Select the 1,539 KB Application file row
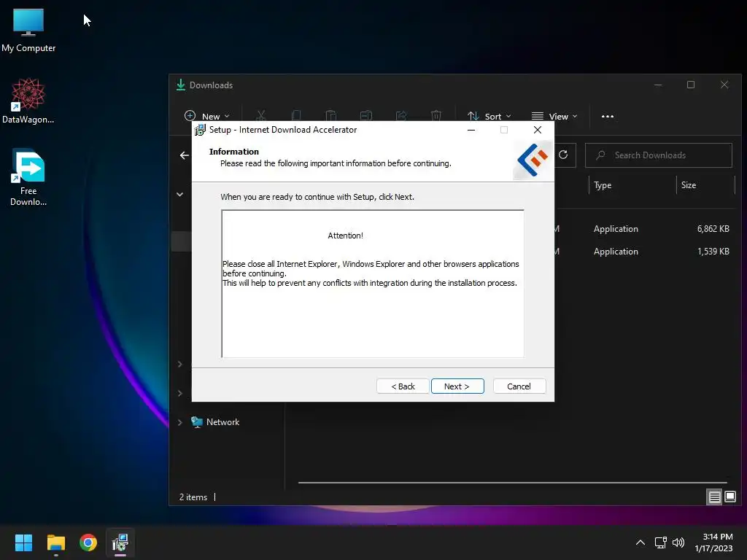The width and height of the screenshot is (747, 560). click(x=645, y=252)
